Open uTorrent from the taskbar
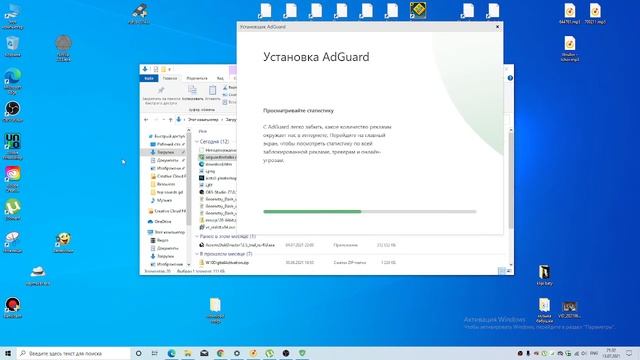Image resolution: width=640 pixels, height=360 pixels. [x=269, y=353]
